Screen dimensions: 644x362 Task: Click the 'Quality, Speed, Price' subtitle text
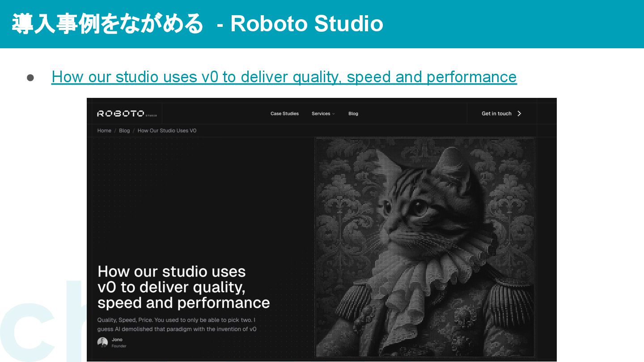177,324
